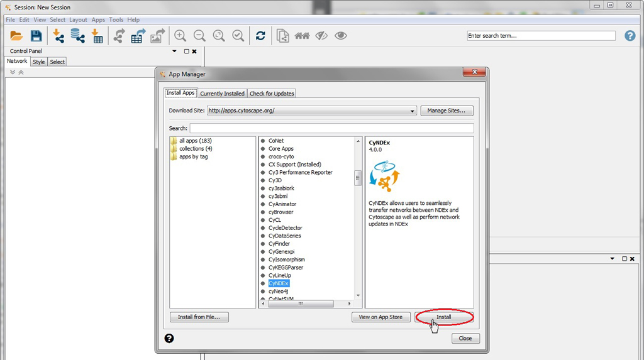This screenshot has width=644, height=360.
Task: Create new network from selection icon
Action: point(282,36)
